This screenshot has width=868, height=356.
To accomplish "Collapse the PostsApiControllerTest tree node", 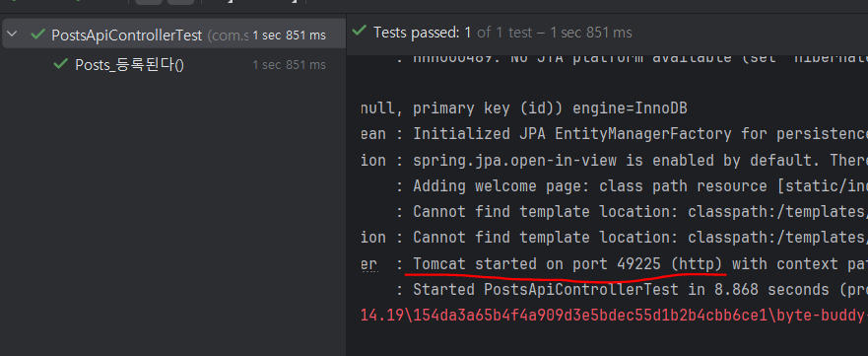I will [12, 35].
